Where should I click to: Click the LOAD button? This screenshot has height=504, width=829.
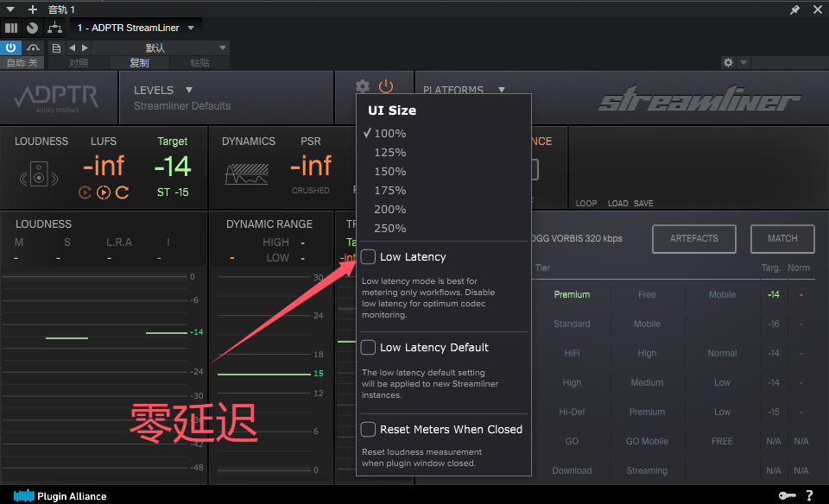tap(618, 204)
